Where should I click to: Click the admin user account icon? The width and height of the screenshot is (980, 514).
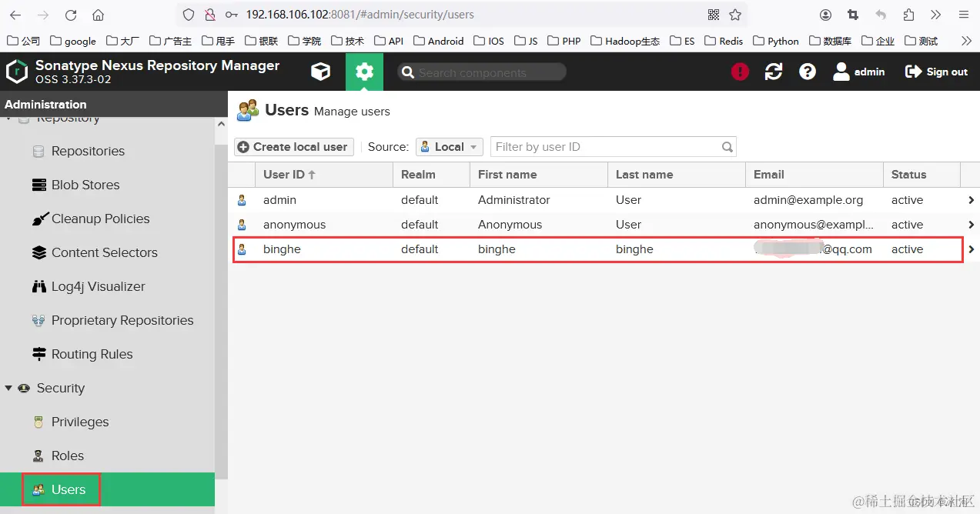841,72
